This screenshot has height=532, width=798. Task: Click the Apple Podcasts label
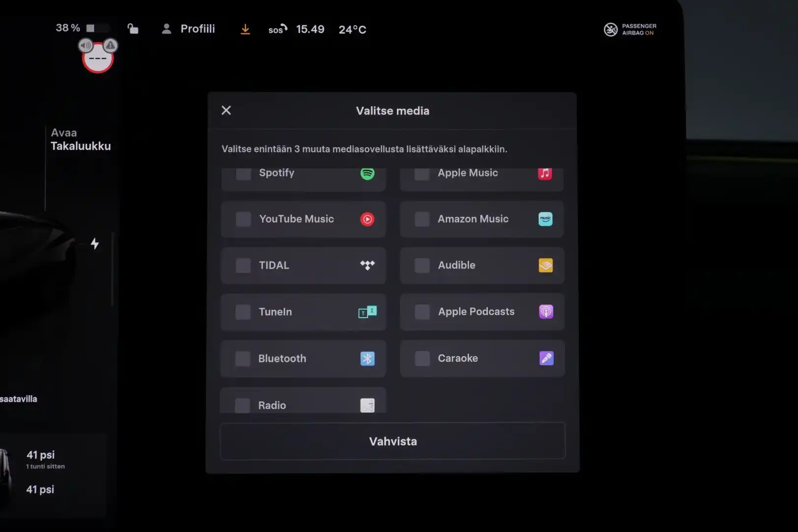click(476, 311)
